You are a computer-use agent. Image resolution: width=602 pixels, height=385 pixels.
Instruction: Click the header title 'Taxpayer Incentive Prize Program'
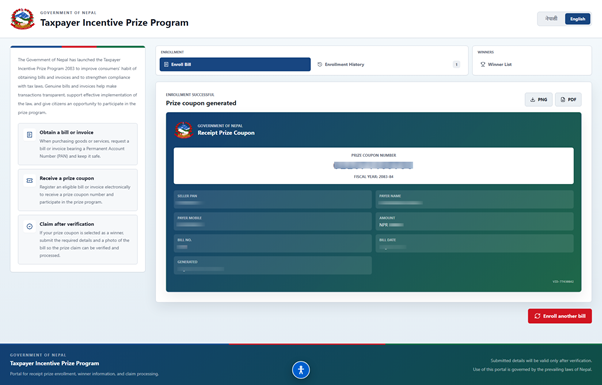114,23
